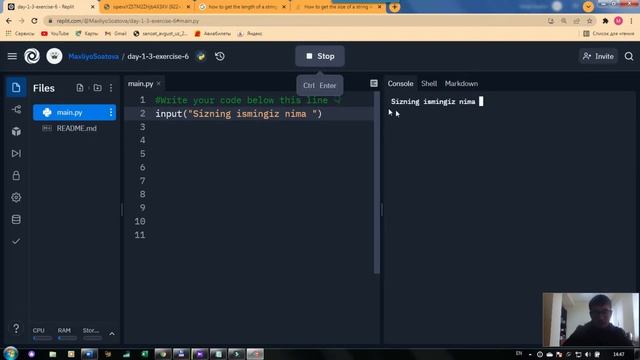The height and width of the screenshot is (360, 640).
Task: Open the Windows Start menu
Action: [x=11, y=353]
